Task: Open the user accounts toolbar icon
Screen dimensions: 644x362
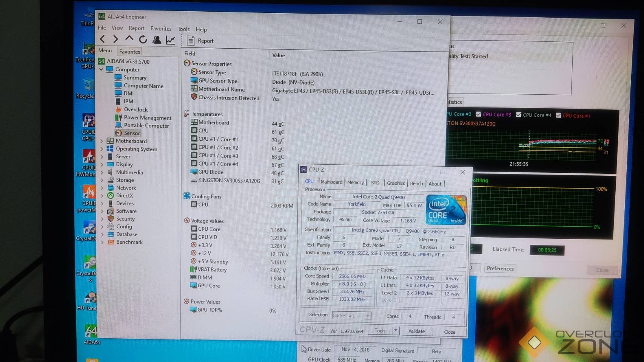Action: click(157, 40)
